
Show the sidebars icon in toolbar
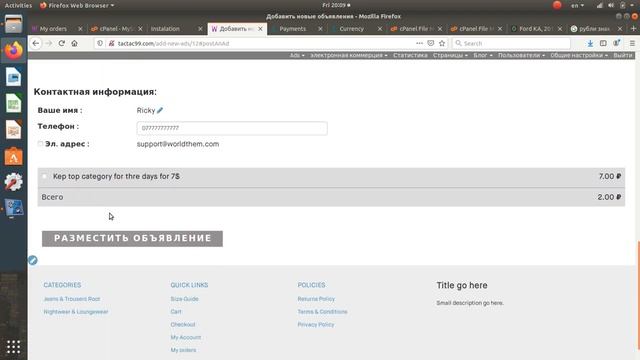click(603, 43)
